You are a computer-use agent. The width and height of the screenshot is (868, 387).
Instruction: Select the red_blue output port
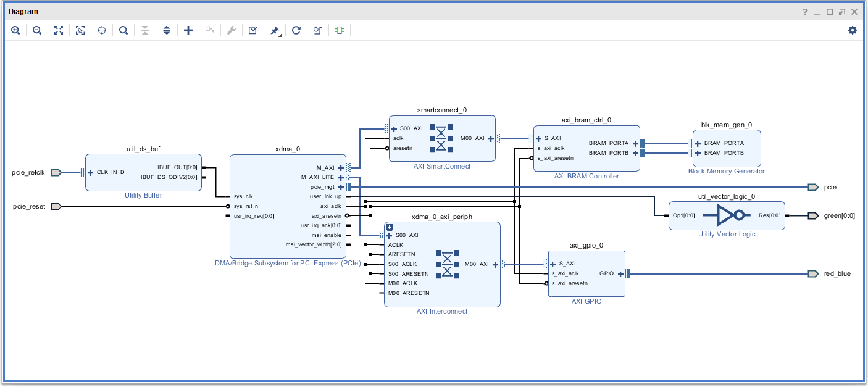812,274
